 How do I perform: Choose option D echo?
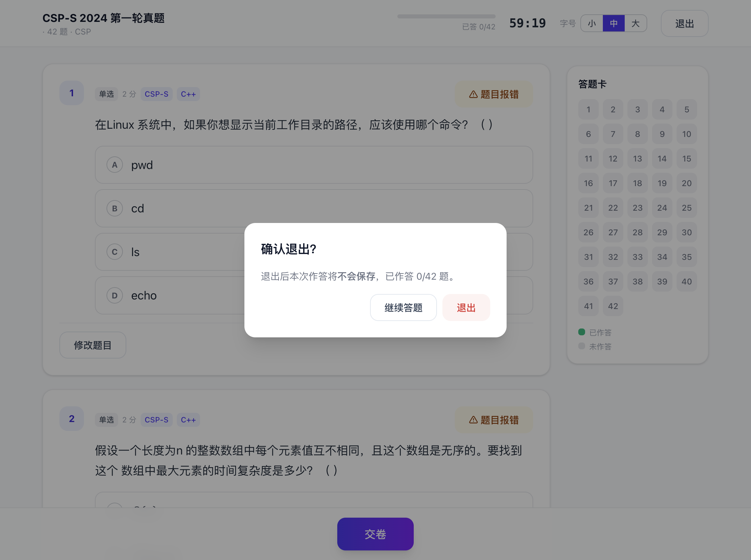[x=314, y=295]
